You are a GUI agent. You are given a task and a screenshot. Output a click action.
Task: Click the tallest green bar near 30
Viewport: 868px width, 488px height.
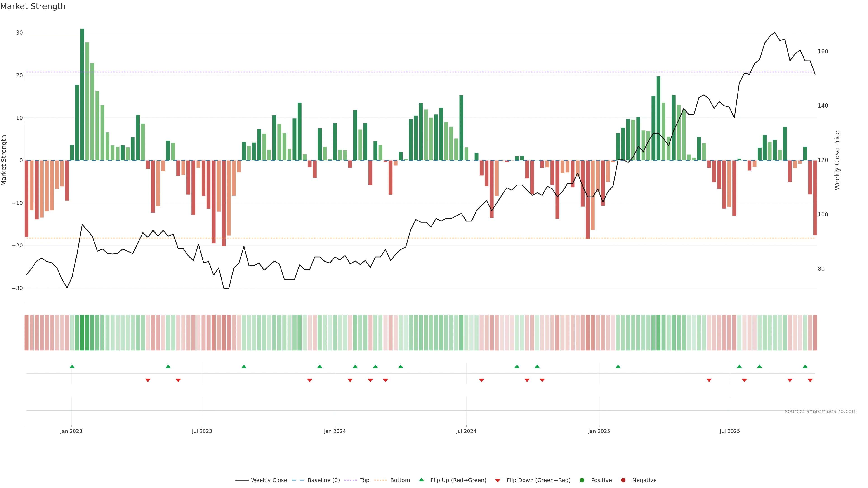click(x=82, y=94)
